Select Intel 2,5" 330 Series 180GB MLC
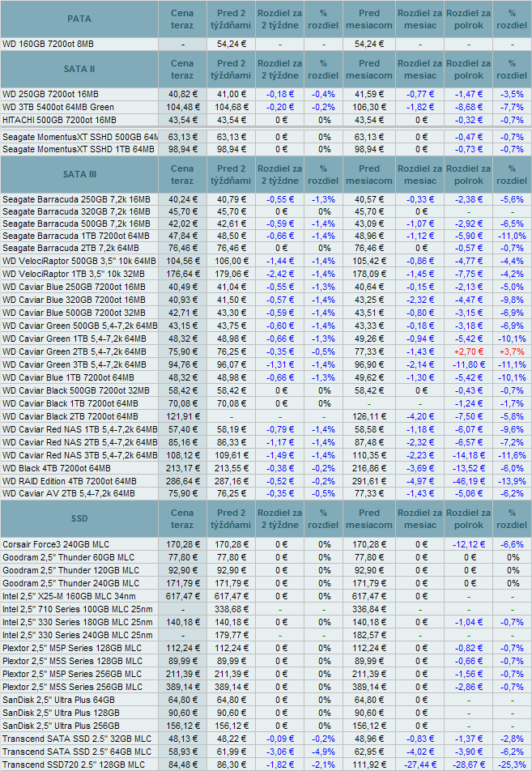Image resolution: width=532 pixels, height=771 pixels. coord(78,622)
